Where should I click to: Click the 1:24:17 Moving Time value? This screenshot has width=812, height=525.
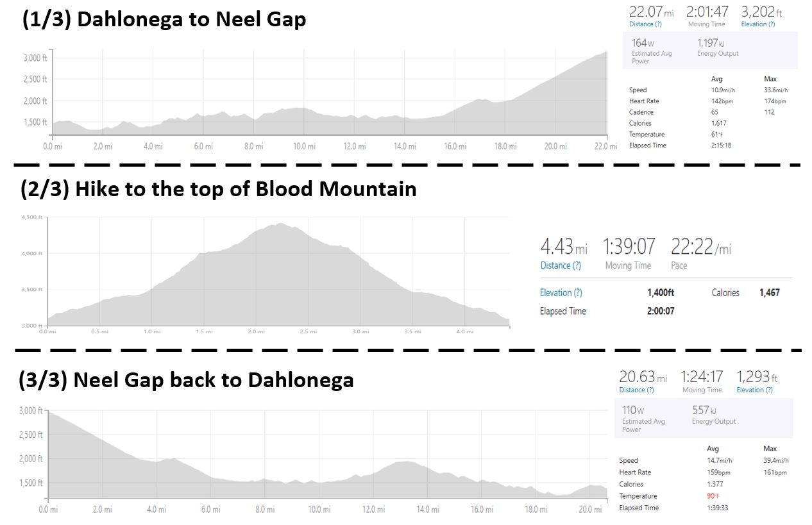[x=702, y=377]
